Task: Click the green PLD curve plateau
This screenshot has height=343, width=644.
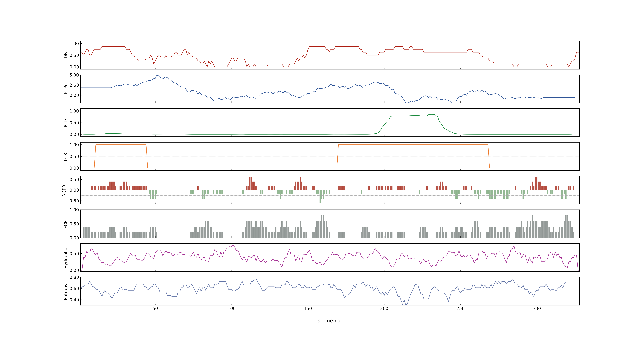Action: (x=414, y=116)
